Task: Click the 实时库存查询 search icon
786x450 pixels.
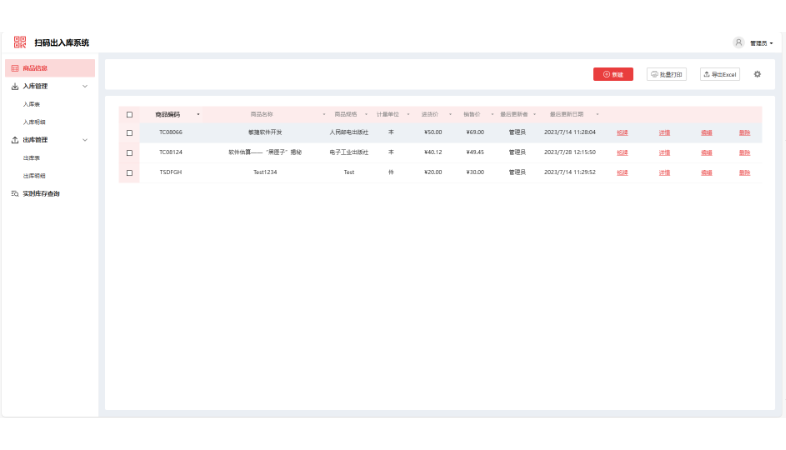Action: coord(15,193)
